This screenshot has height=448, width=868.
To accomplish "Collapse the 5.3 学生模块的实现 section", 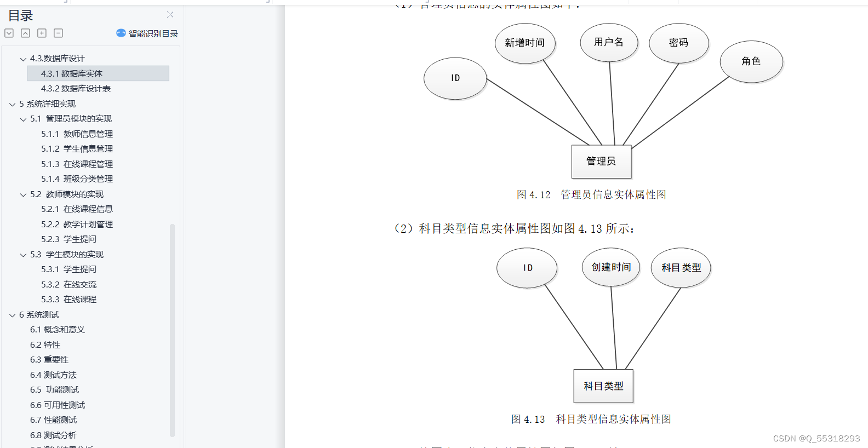I will coord(23,255).
